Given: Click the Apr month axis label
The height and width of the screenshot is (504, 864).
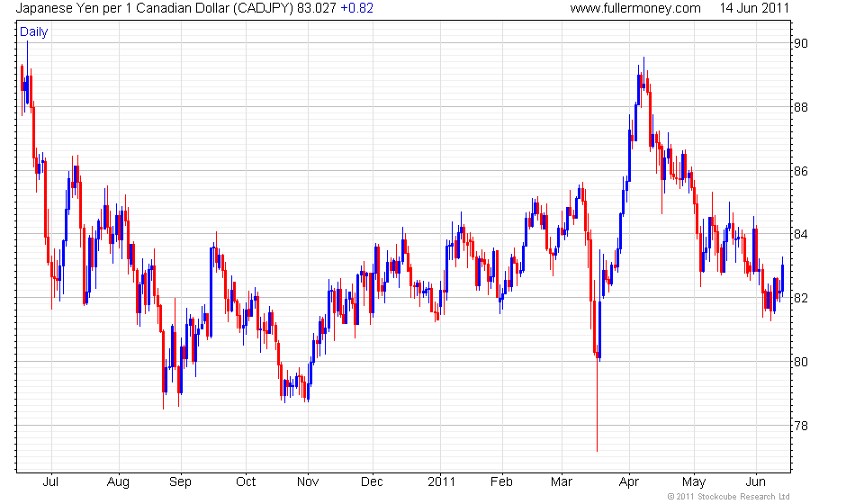Looking at the screenshot, I should tap(629, 482).
